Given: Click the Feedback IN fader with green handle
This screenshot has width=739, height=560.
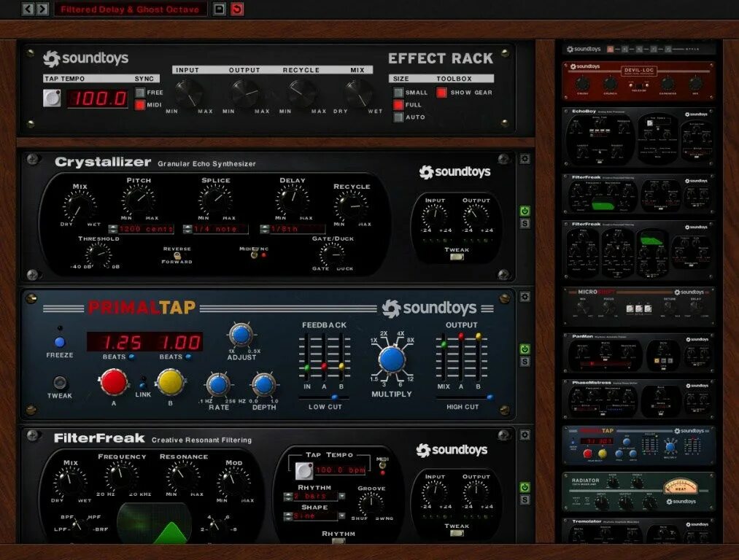Looking at the screenshot, I should tap(307, 367).
